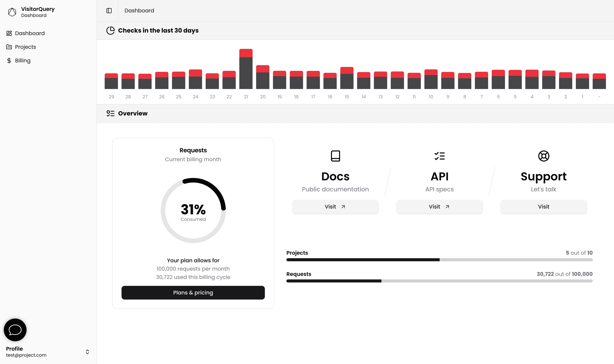This screenshot has height=364, width=614.
Task: Select Projects in the sidebar
Action: (25, 47)
